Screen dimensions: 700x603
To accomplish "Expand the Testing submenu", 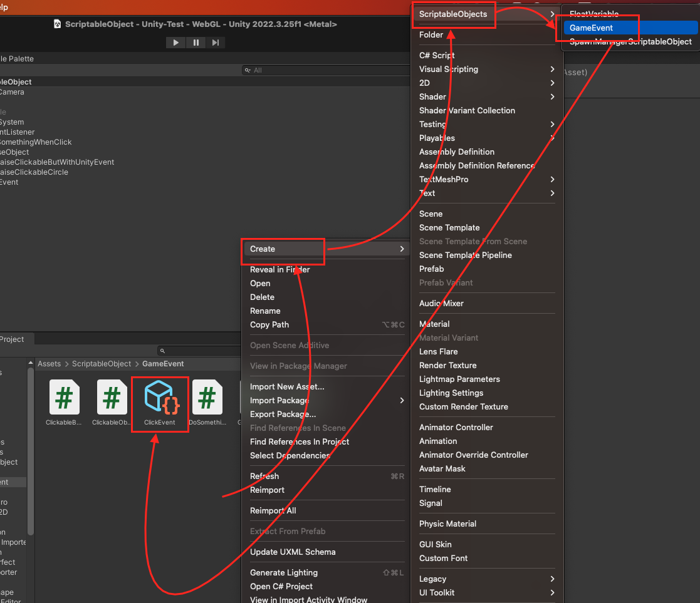I will tap(486, 124).
